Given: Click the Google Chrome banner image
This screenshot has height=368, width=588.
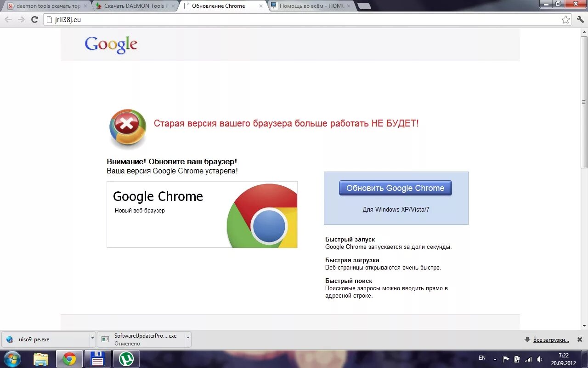Looking at the screenshot, I should (202, 214).
